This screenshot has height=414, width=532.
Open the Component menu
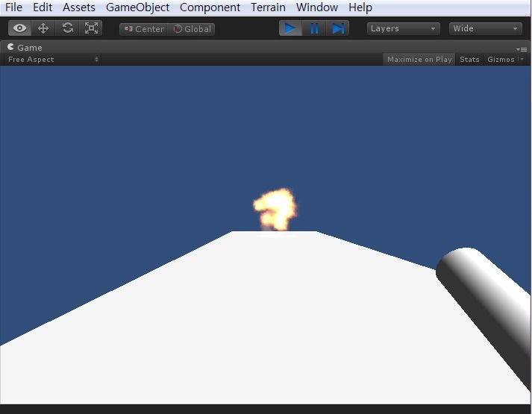210,7
